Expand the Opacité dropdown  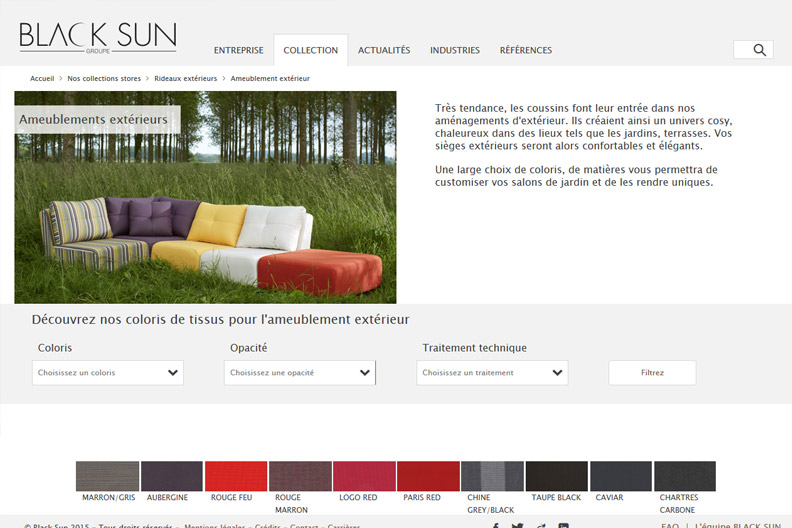pos(300,373)
